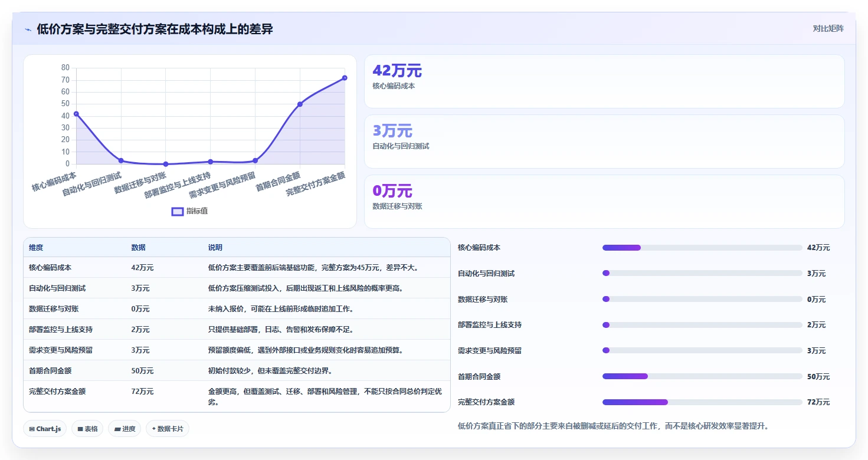Viewport: 868px width, 460px height.
Task: Click the 72万元 value beside the progress bar
Action: pos(818,402)
